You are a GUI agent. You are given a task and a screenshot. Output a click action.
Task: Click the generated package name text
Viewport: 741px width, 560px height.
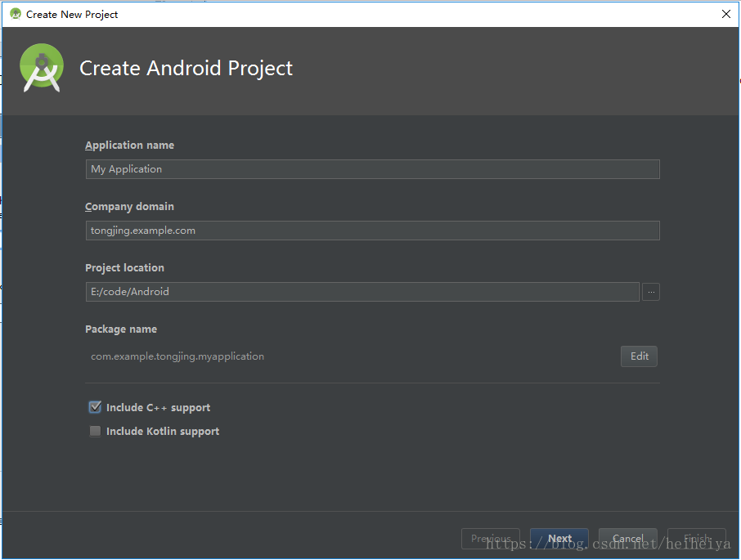pos(177,356)
